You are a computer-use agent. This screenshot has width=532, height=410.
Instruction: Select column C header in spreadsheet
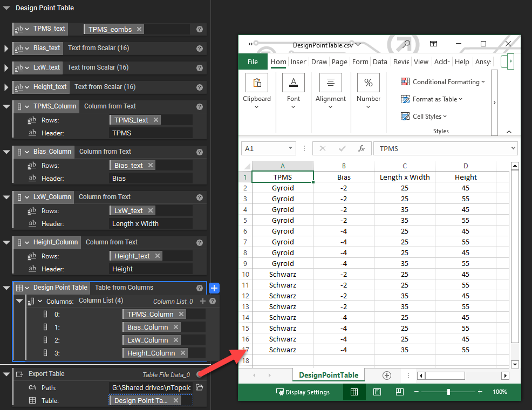click(x=405, y=166)
